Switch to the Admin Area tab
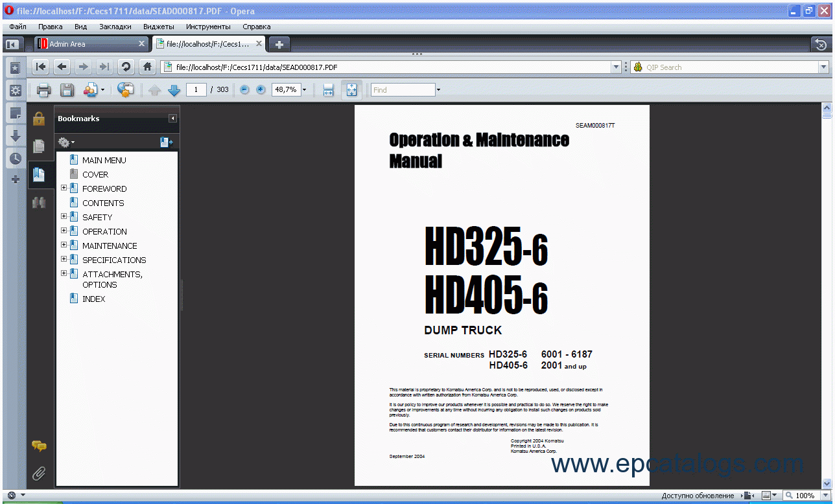Screen dimensions: 835x504 (91, 44)
